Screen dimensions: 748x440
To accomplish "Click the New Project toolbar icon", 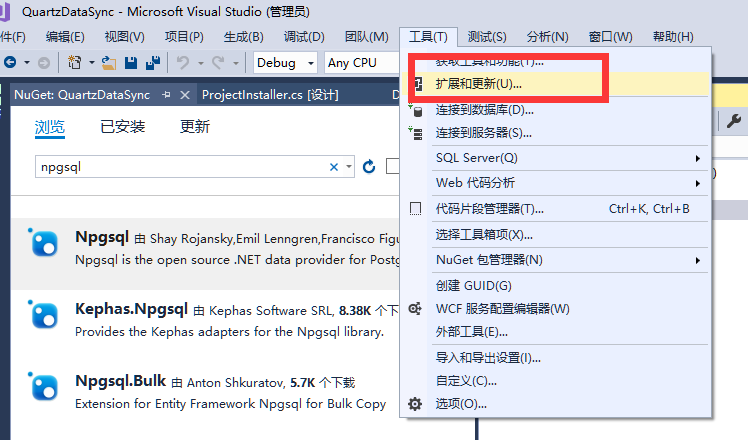I will (74, 63).
